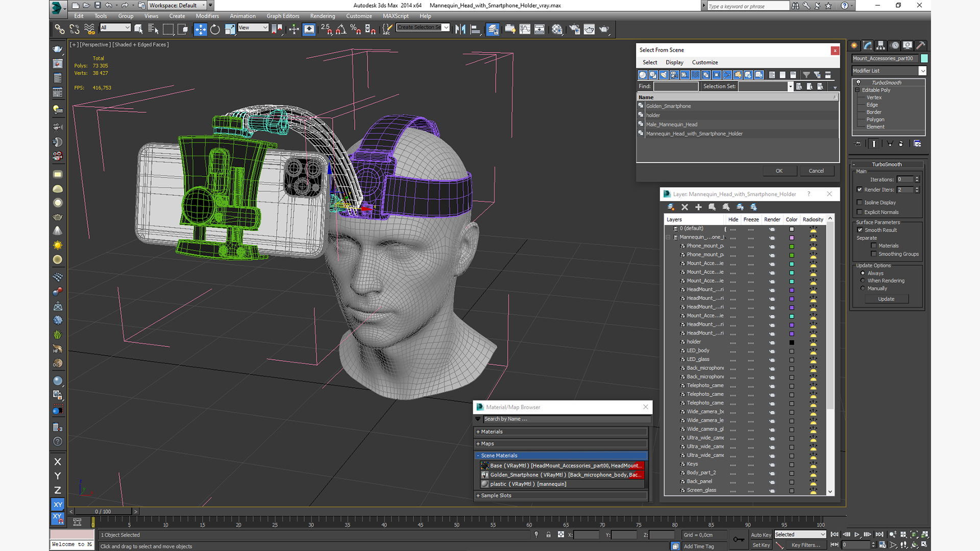Viewport: 980px width, 551px height.
Task: Click the Set Key button
Action: point(761,545)
